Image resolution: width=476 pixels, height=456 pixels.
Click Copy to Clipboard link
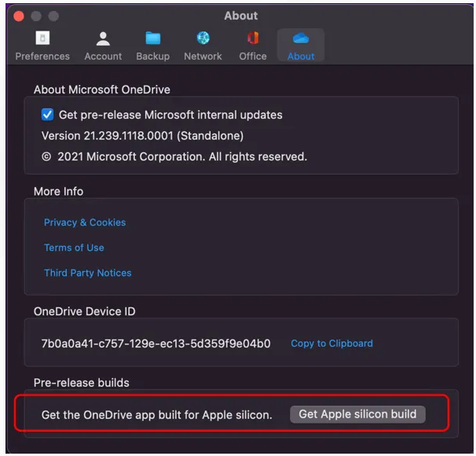(x=331, y=344)
